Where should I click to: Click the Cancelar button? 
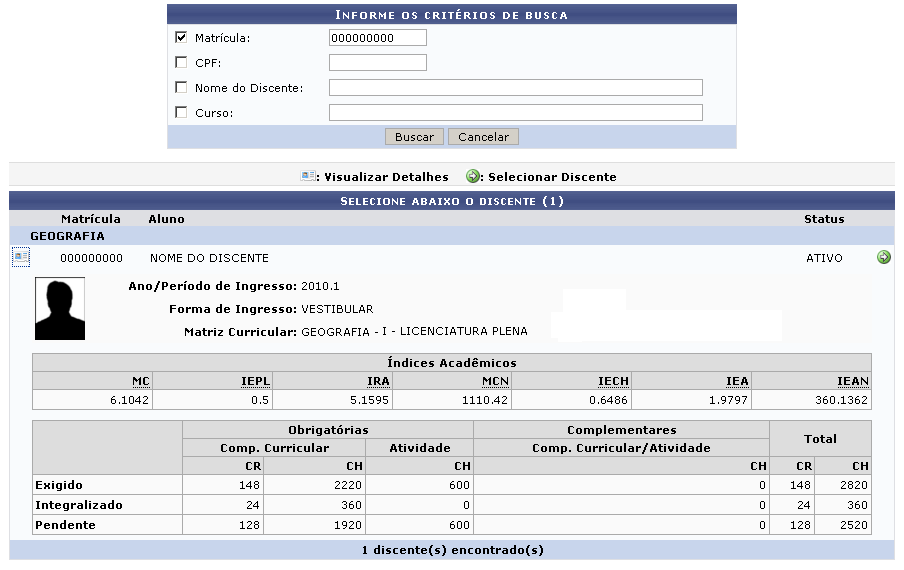coord(483,137)
